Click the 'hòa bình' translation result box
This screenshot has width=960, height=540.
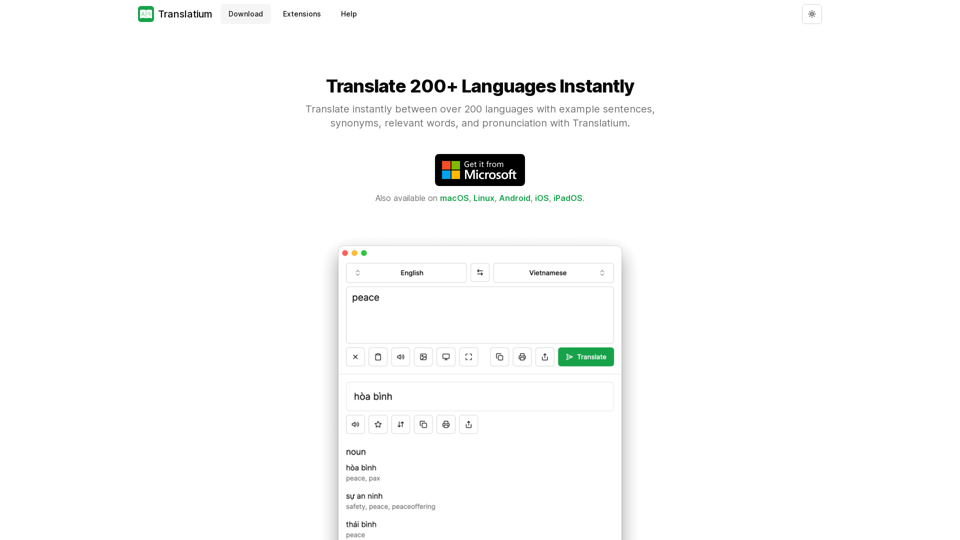(x=479, y=397)
